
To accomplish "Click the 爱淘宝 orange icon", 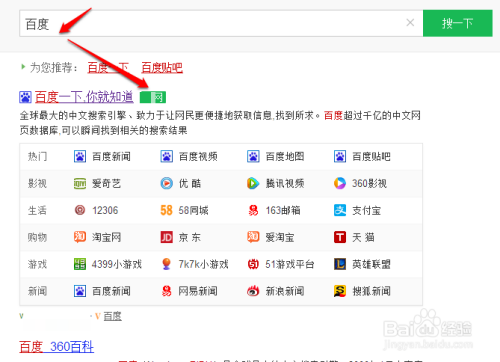I will click(x=253, y=237).
